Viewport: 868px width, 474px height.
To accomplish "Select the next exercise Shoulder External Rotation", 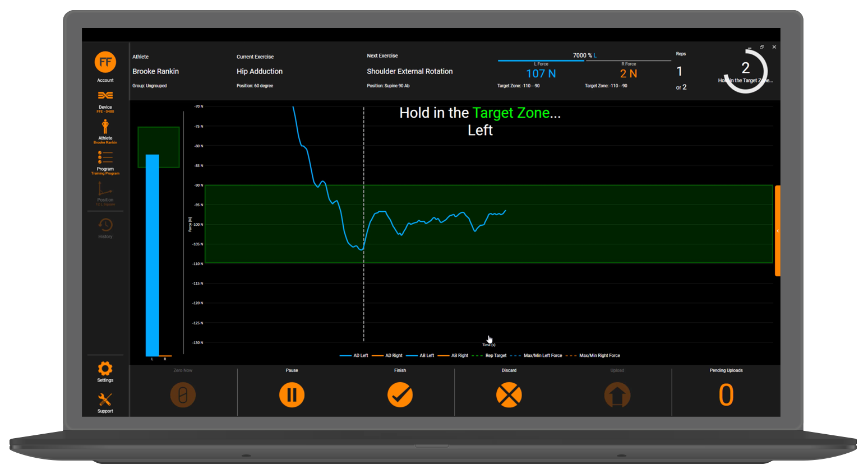I will coord(410,72).
